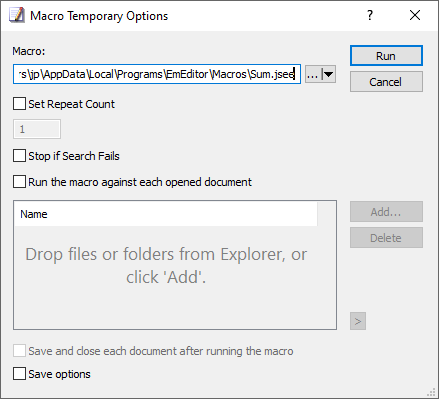Screen dimensions: 439x399
Task: Cancel the macro options dialog
Action: pyautogui.click(x=386, y=82)
